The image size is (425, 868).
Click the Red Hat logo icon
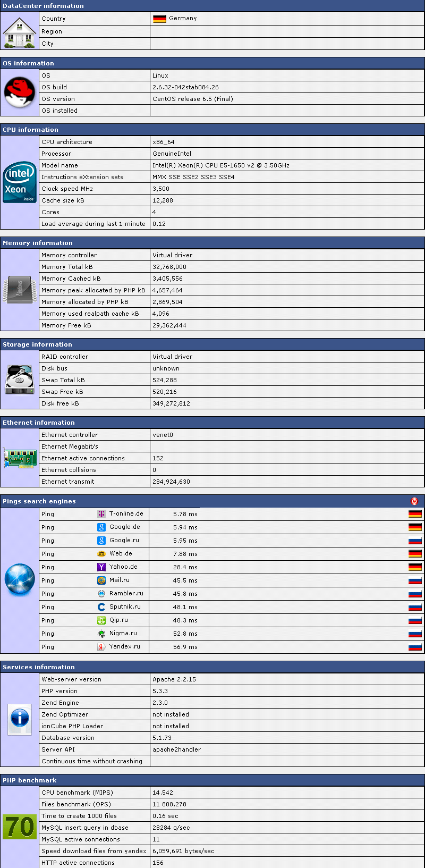tap(20, 92)
